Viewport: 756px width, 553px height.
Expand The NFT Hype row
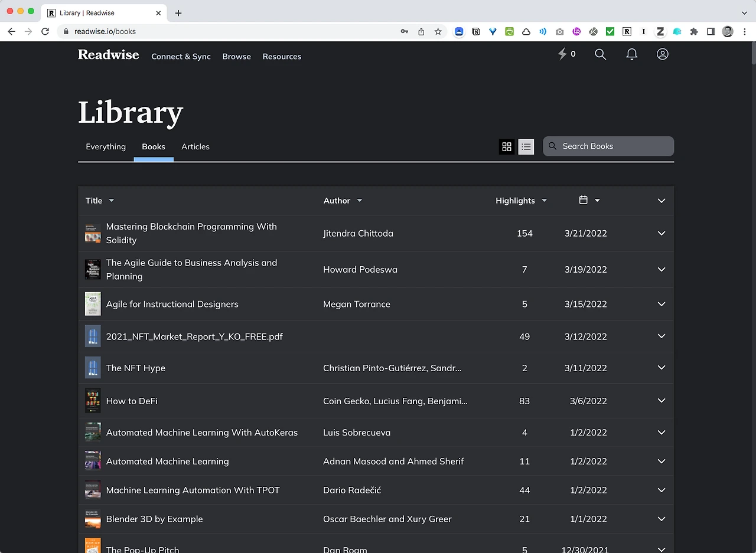click(x=661, y=368)
